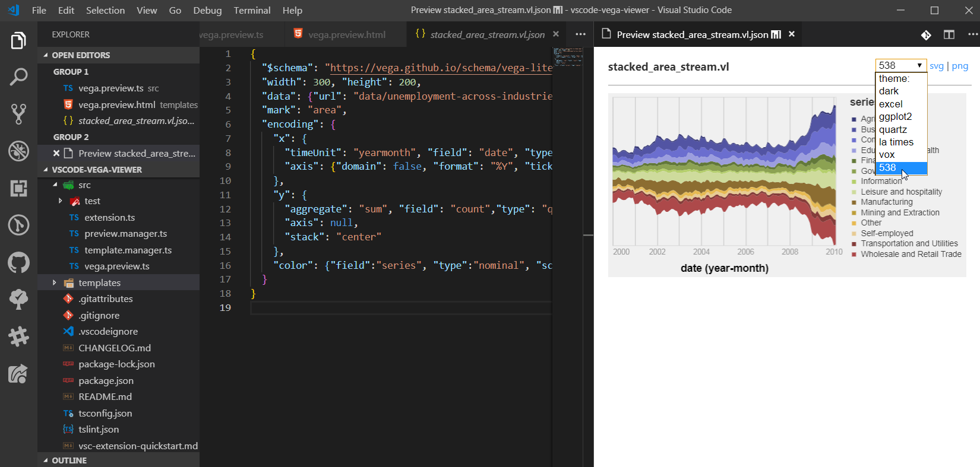Screen dimensions: 980x467
Task: Open the Debug menu
Action: click(x=207, y=10)
